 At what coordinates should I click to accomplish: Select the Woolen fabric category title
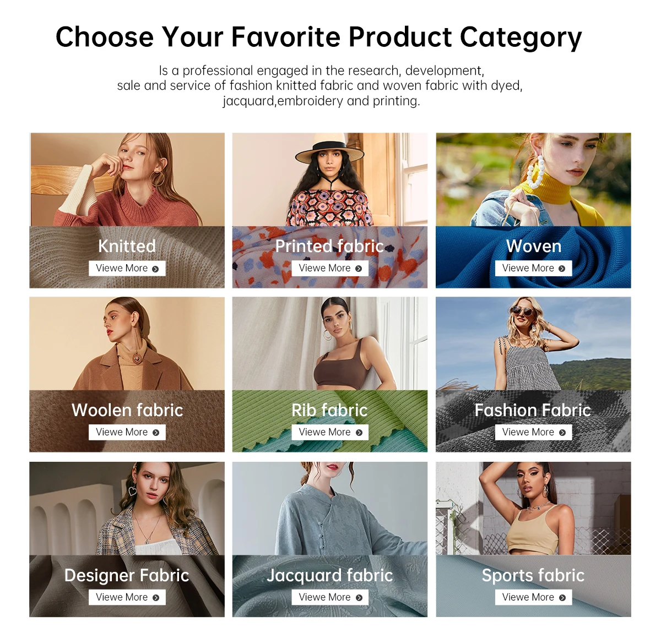127,410
